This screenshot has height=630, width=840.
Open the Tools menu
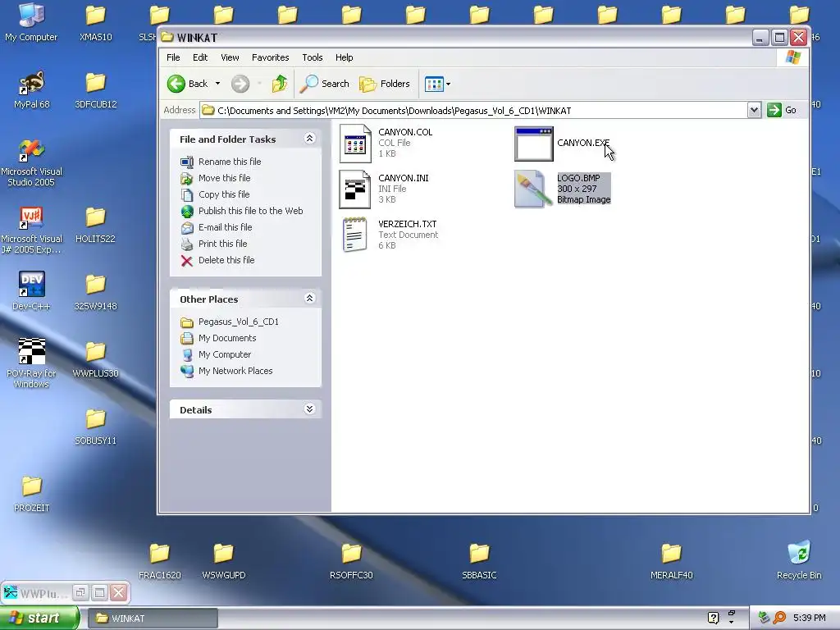tap(313, 57)
